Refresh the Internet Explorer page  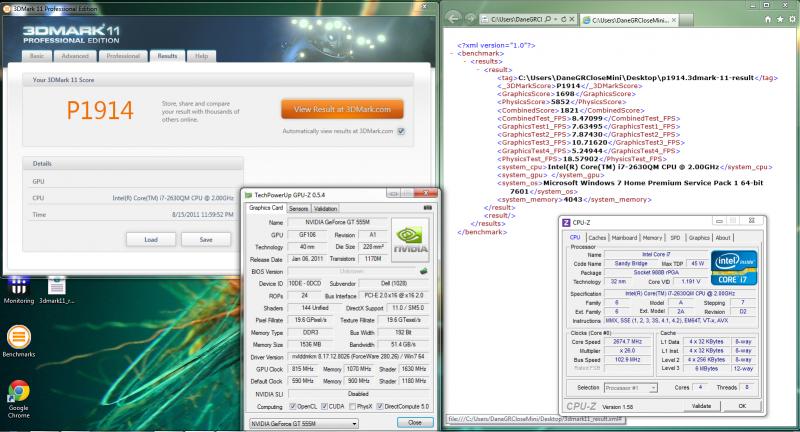(x=563, y=19)
